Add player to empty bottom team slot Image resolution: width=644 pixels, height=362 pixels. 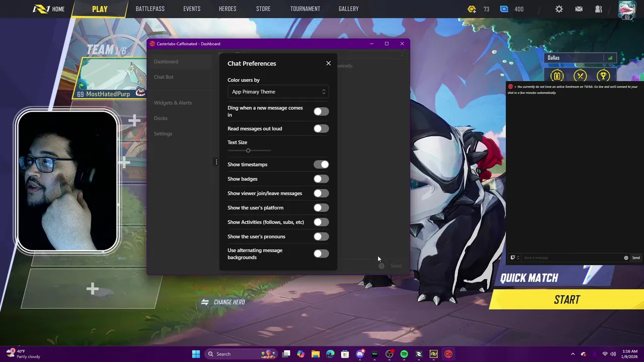pos(92,289)
